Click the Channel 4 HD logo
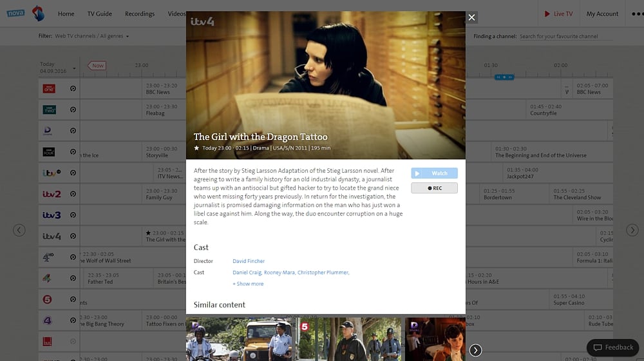This screenshot has width=644, height=361. (x=48, y=257)
